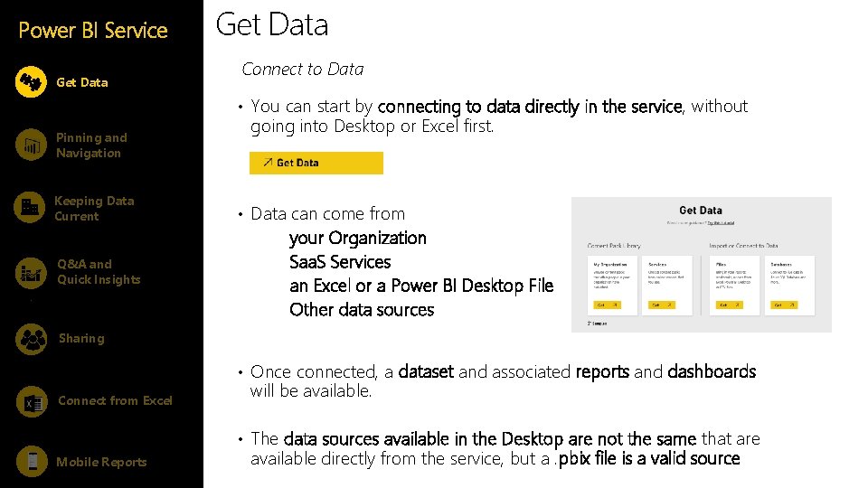The height and width of the screenshot is (488, 868).
Task: Open Mobile Reports section label
Action: [101, 462]
